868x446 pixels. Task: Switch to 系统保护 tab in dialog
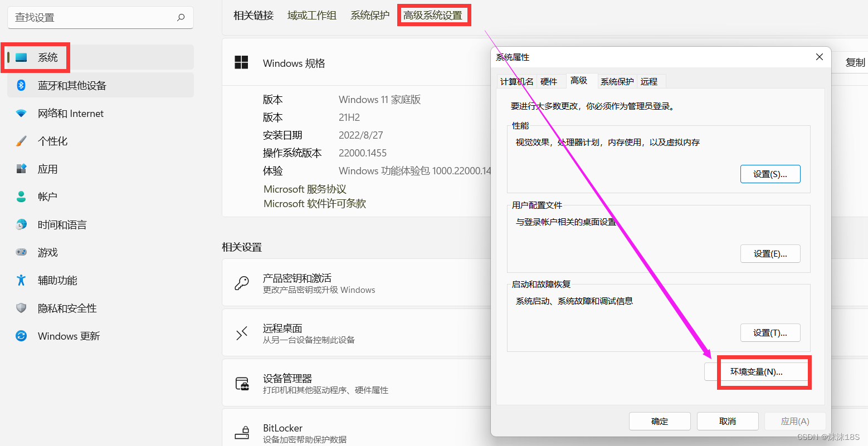[x=617, y=81]
